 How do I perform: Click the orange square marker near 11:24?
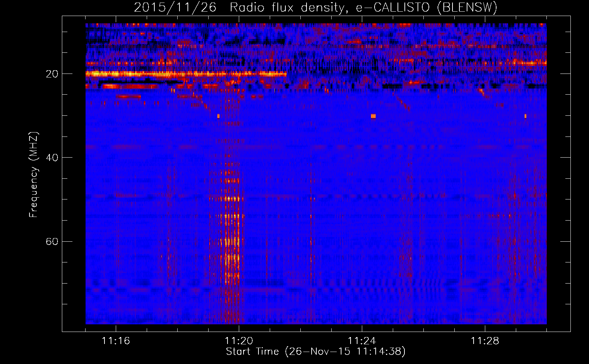click(x=373, y=116)
